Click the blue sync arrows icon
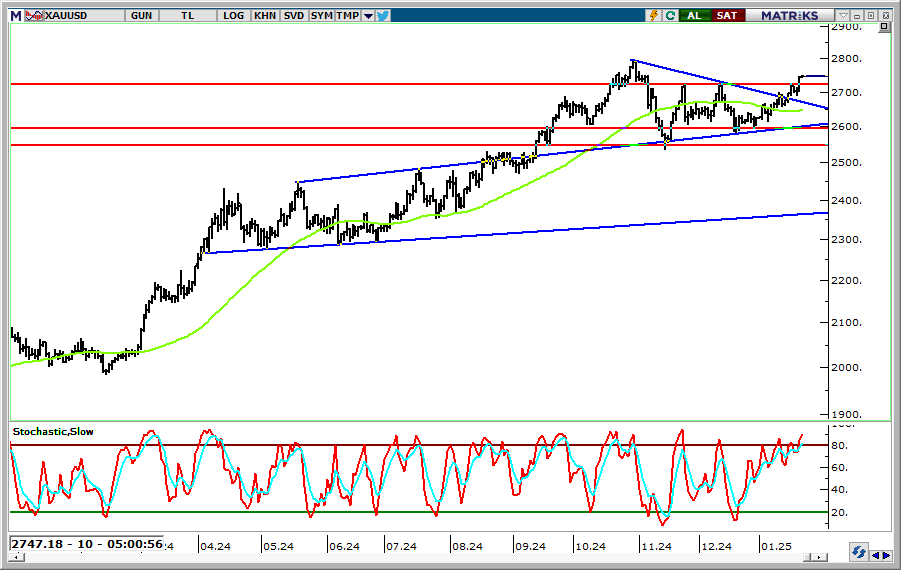901x570 pixels. (857, 553)
